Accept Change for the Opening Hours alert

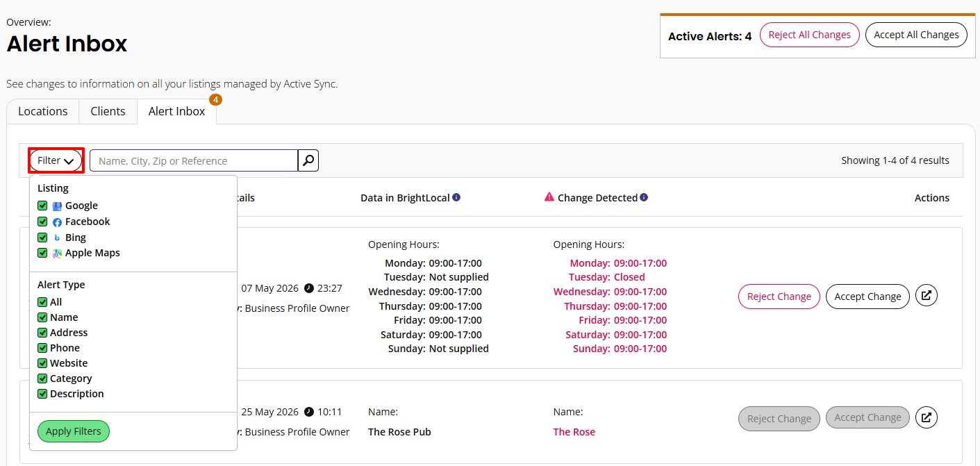(867, 297)
